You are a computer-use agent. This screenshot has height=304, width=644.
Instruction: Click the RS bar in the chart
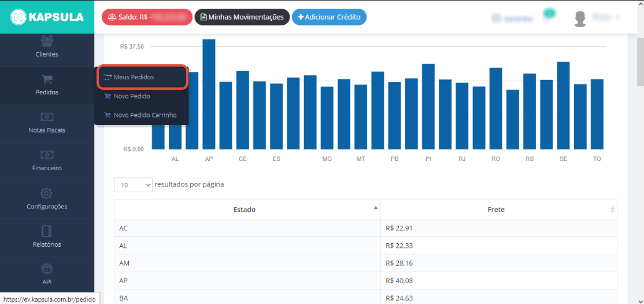click(x=530, y=112)
